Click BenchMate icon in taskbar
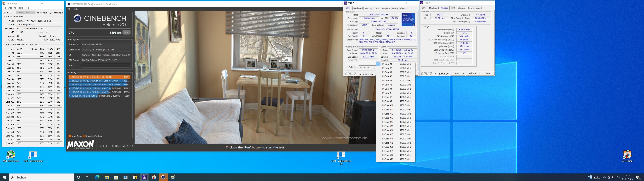This screenshot has height=181, width=644. click(x=135, y=177)
